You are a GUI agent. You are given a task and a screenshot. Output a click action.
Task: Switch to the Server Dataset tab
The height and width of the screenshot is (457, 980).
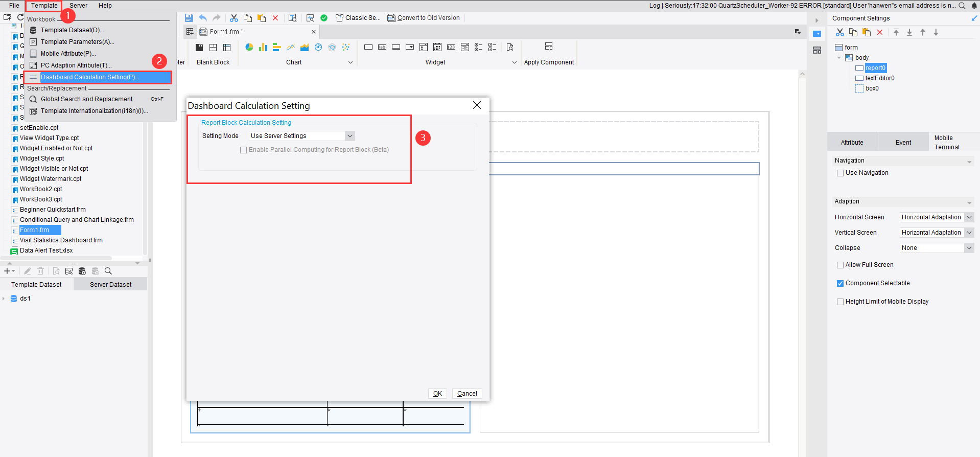[x=110, y=285]
